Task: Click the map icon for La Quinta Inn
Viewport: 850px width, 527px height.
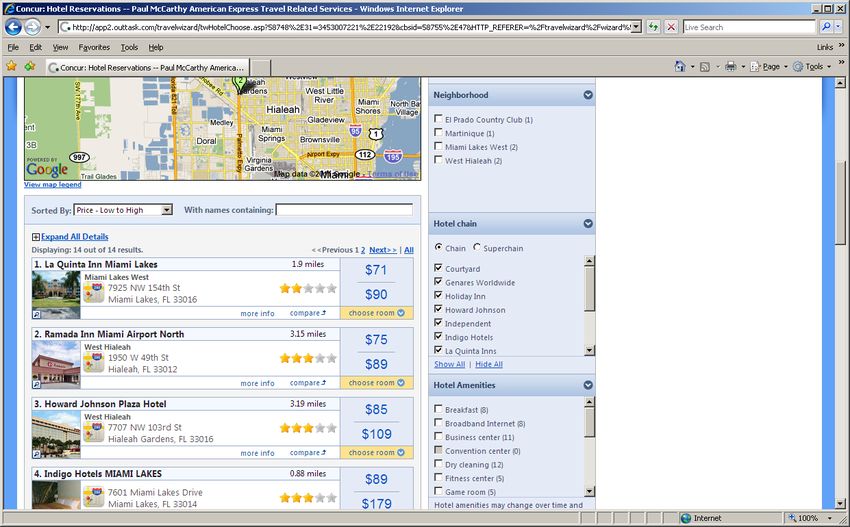Action: point(94,293)
